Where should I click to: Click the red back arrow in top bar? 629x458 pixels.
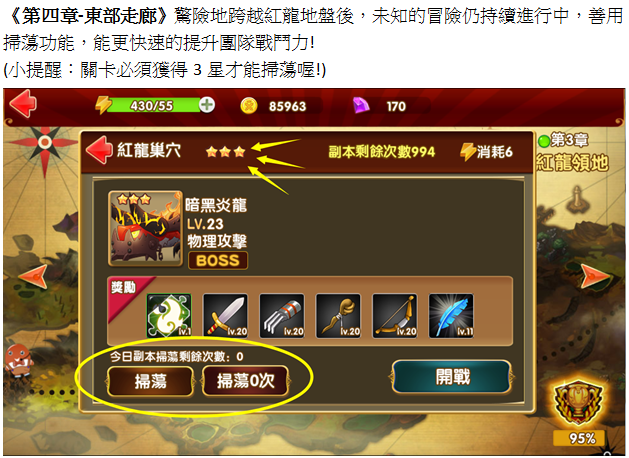tap(23, 104)
